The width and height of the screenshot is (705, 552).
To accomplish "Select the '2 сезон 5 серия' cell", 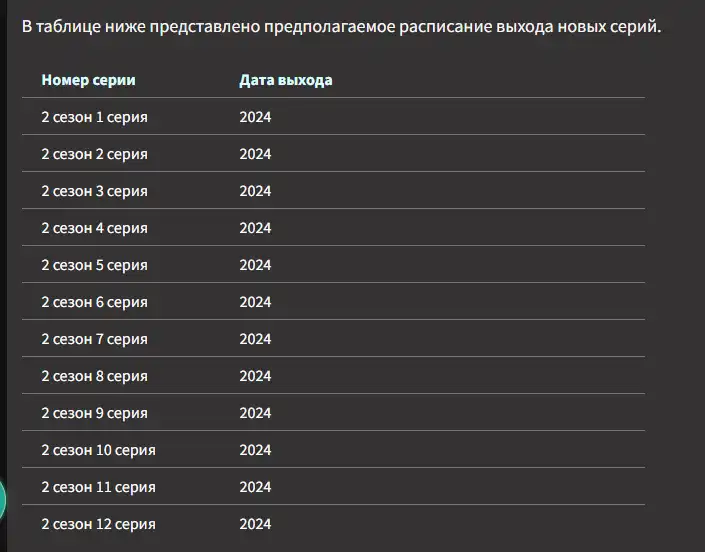I will pos(94,265).
